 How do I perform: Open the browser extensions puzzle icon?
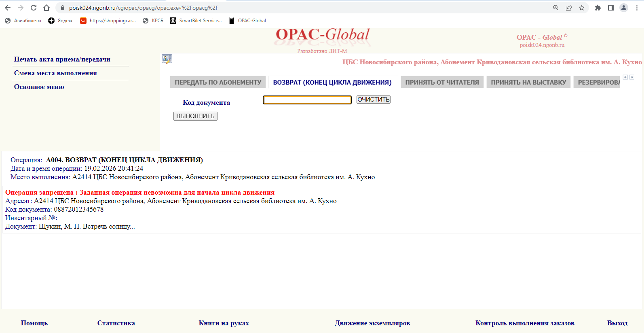coord(598,8)
